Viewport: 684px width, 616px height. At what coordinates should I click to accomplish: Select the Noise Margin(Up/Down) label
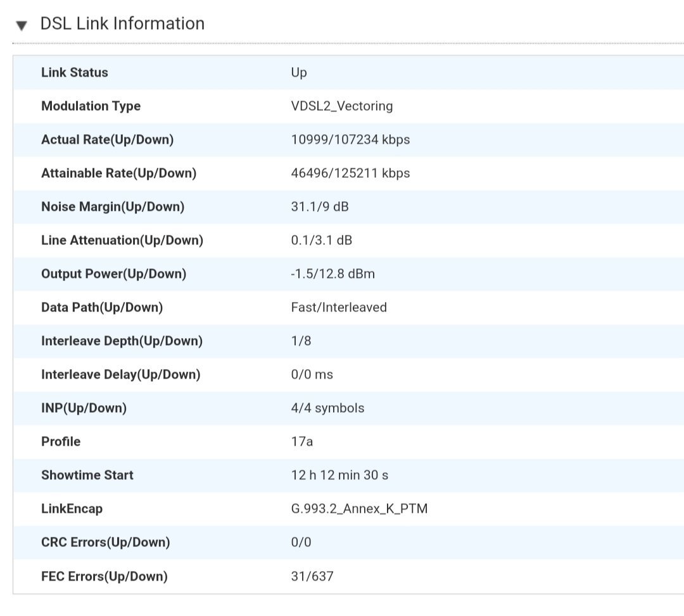113,206
